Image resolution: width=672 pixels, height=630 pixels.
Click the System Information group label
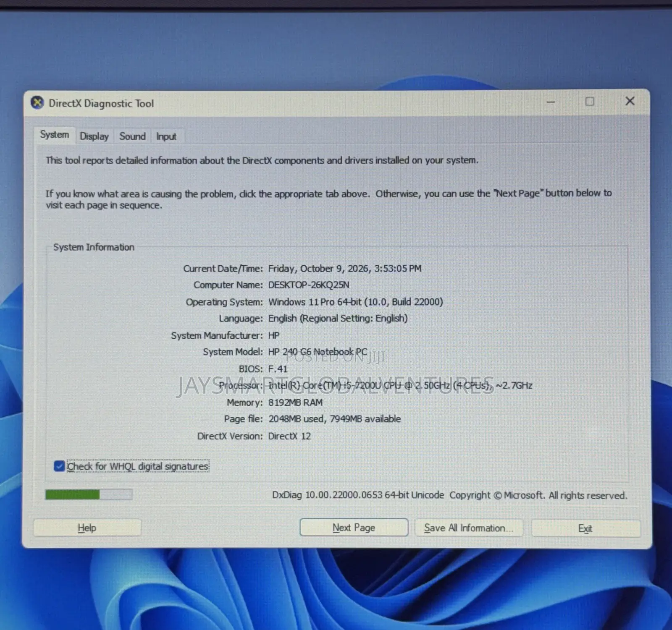[94, 247]
